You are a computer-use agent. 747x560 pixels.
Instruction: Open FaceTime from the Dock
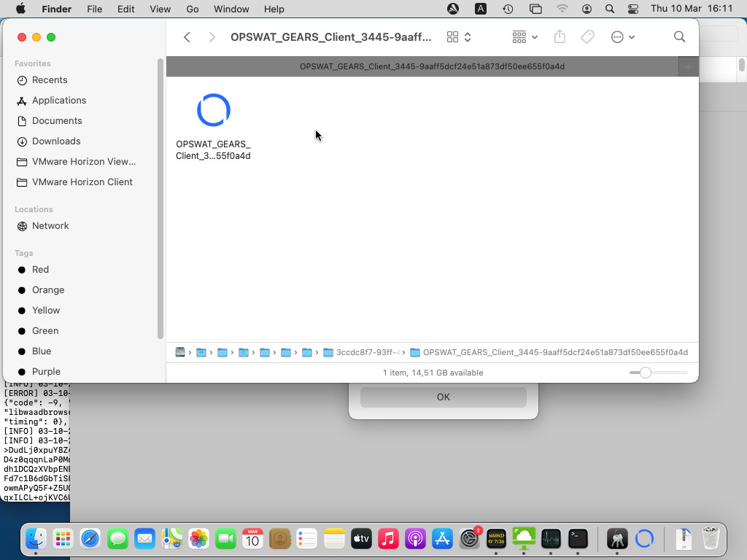pyautogui.click(x=226, y=539)
